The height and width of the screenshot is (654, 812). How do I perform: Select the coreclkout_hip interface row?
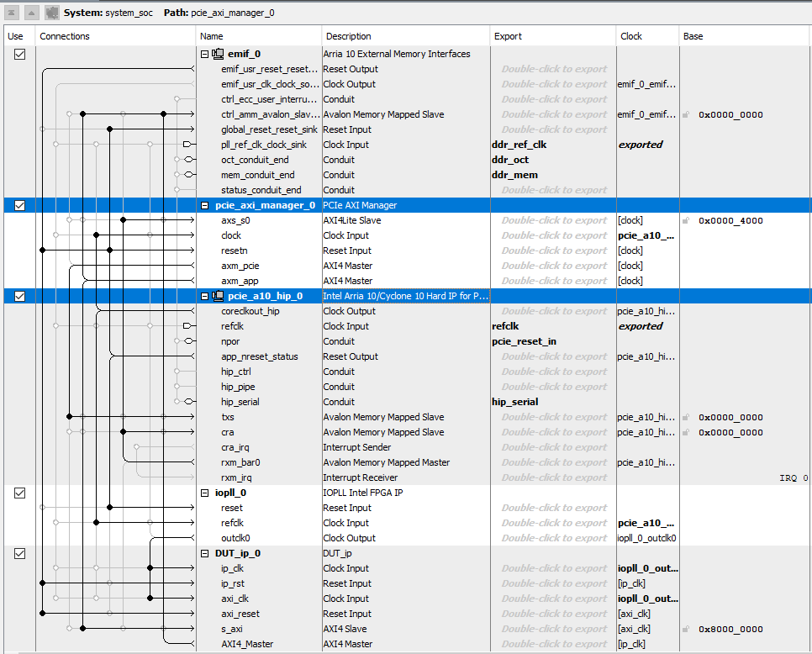250,311
